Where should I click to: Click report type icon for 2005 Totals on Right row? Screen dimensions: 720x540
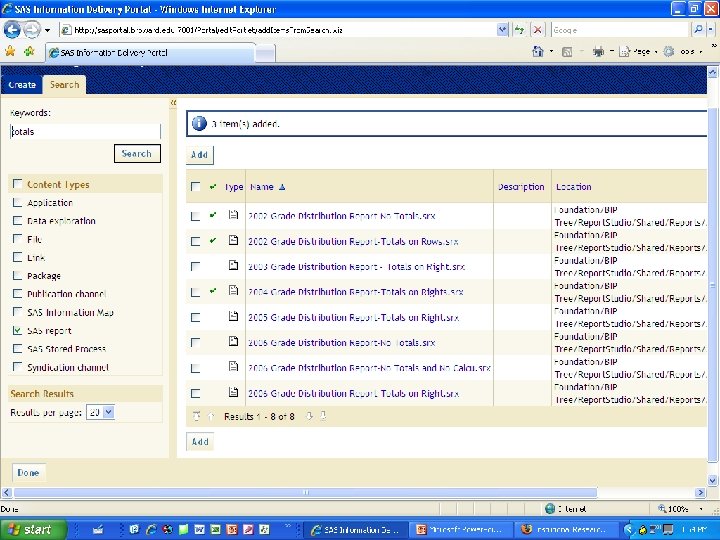pyautogui.click(x=234, y=316)
